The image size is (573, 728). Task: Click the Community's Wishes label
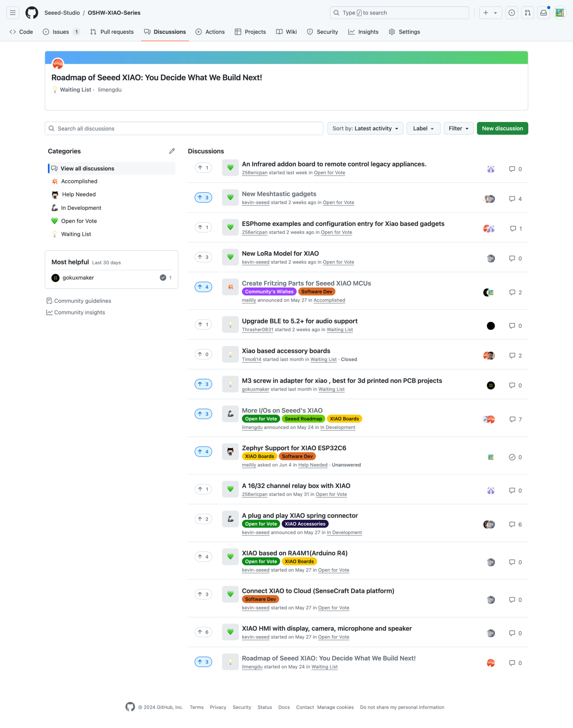[x=269, y=291]
